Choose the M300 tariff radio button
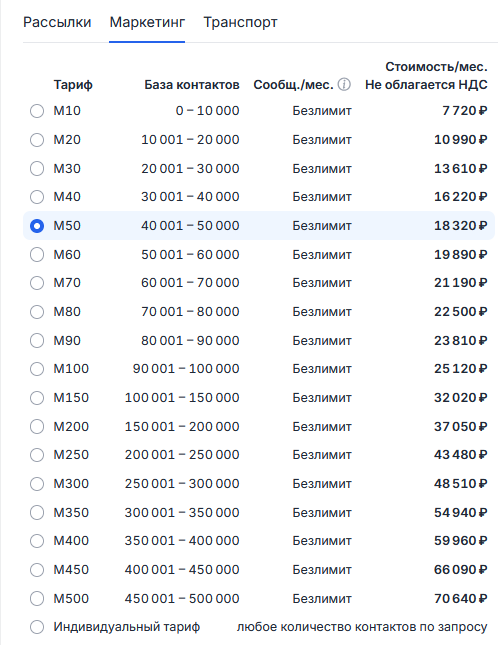Screen dimensions: 498x645 (37, 484)
